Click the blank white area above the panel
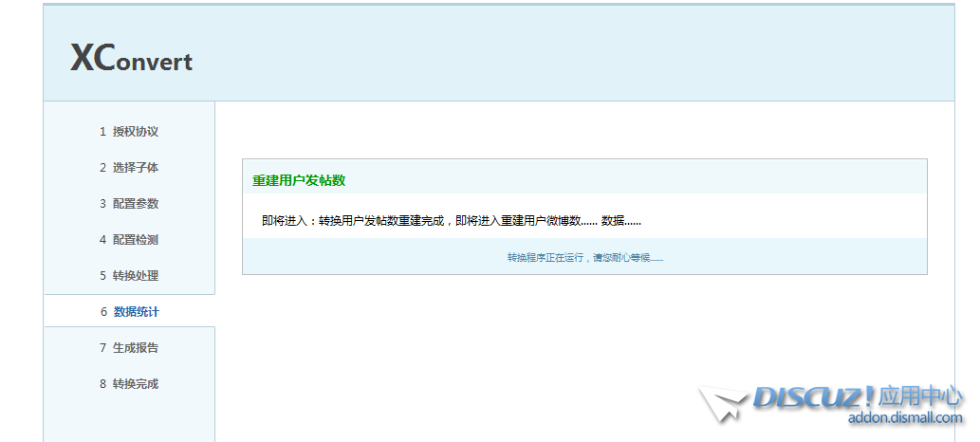 point(569,130)
